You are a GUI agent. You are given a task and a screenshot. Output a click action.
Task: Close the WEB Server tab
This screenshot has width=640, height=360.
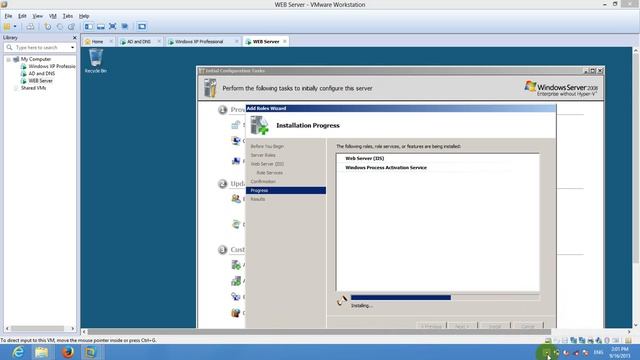coord(284,42)
